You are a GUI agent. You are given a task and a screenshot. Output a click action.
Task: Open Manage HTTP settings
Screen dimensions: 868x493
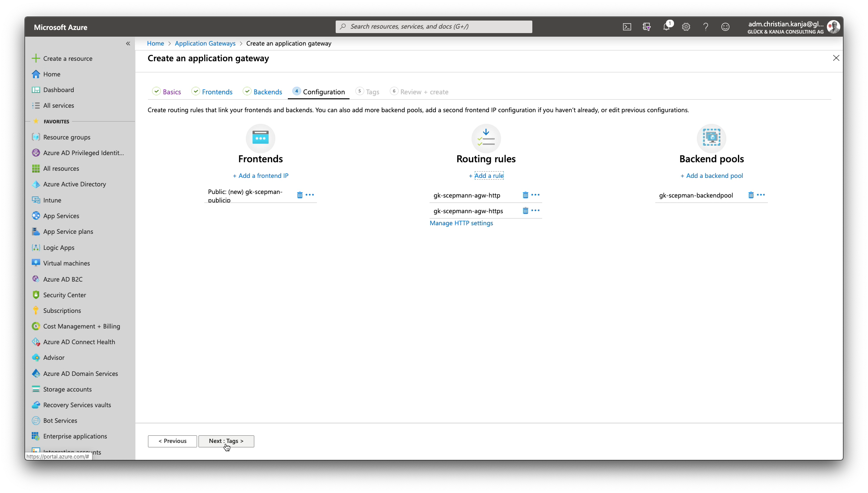(x=461, y=223)
